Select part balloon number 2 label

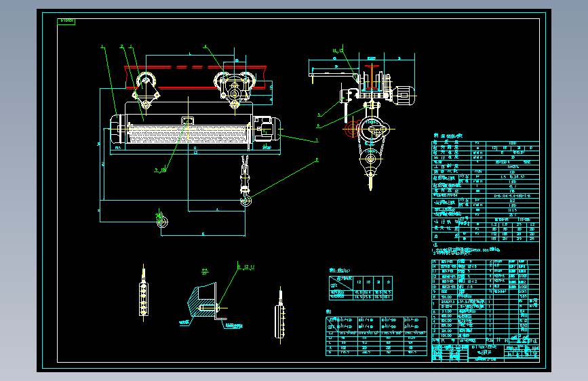pos(121,47)
